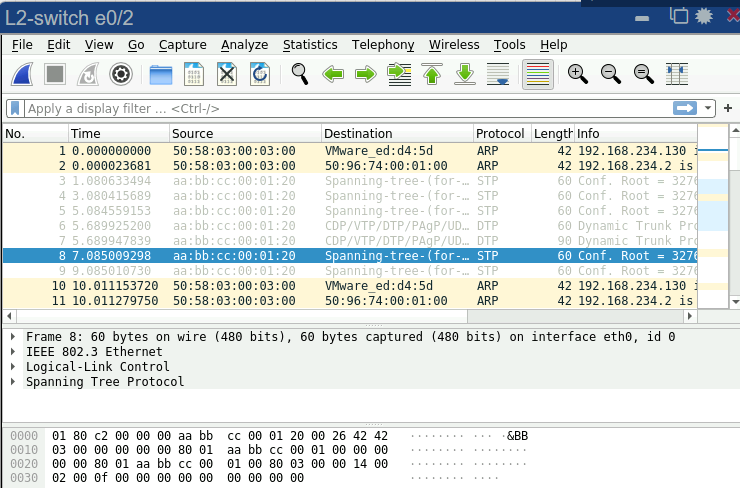The width and height of the screenshot is (740, 488).
Task: Sort packets by Destination column
Action: 397,134
